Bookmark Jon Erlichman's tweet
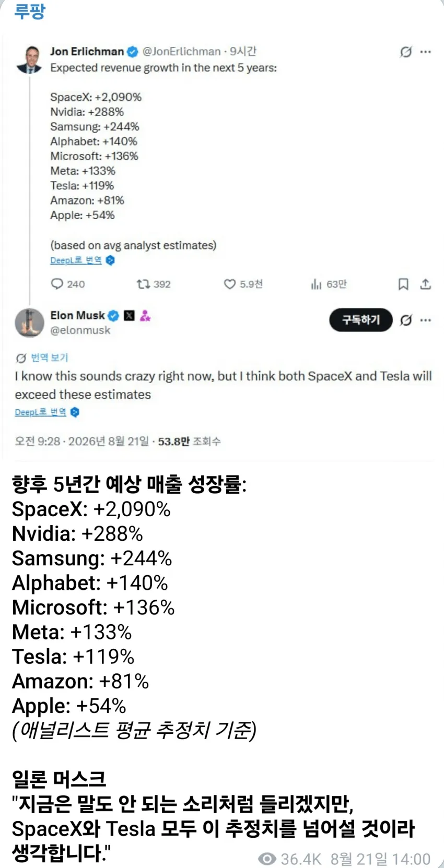The height and width of the screenshot is (868, 444). (x=403, y=284)
